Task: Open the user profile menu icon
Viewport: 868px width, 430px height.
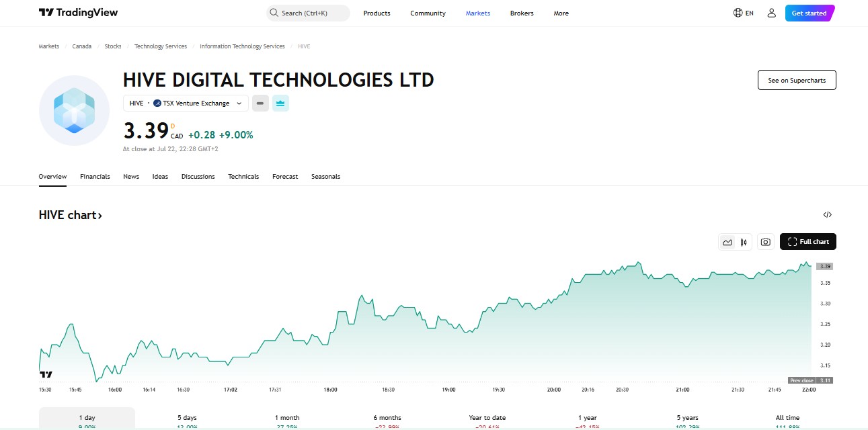Action: [771, 13]
